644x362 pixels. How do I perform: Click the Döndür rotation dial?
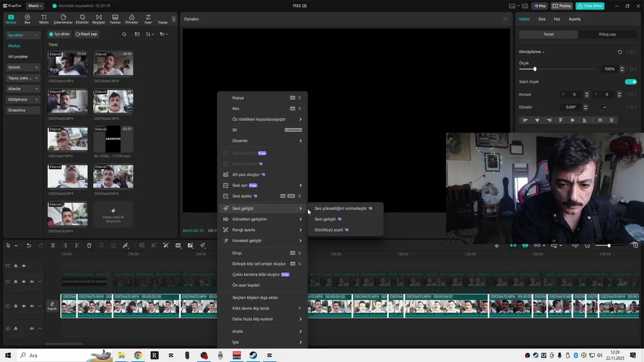(604, 107)
